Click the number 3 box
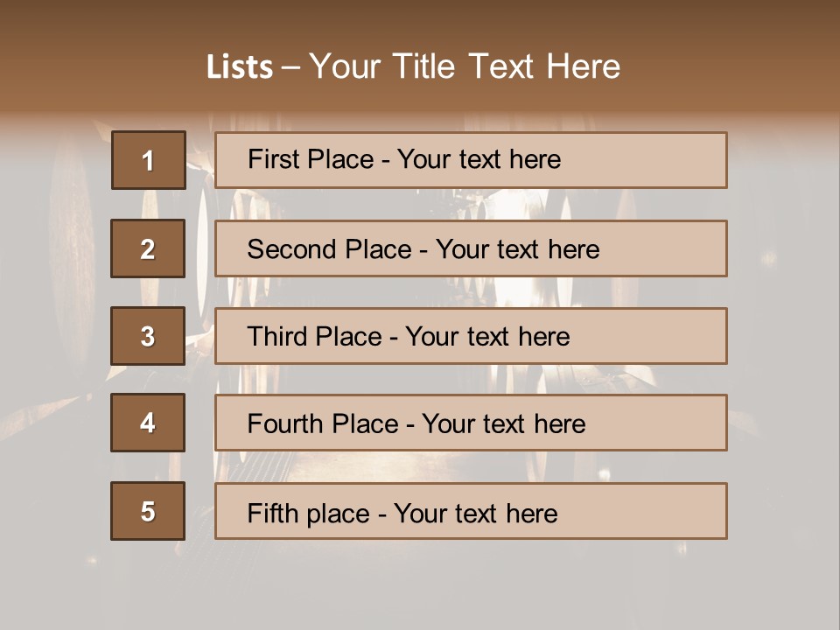 [148, 336]
